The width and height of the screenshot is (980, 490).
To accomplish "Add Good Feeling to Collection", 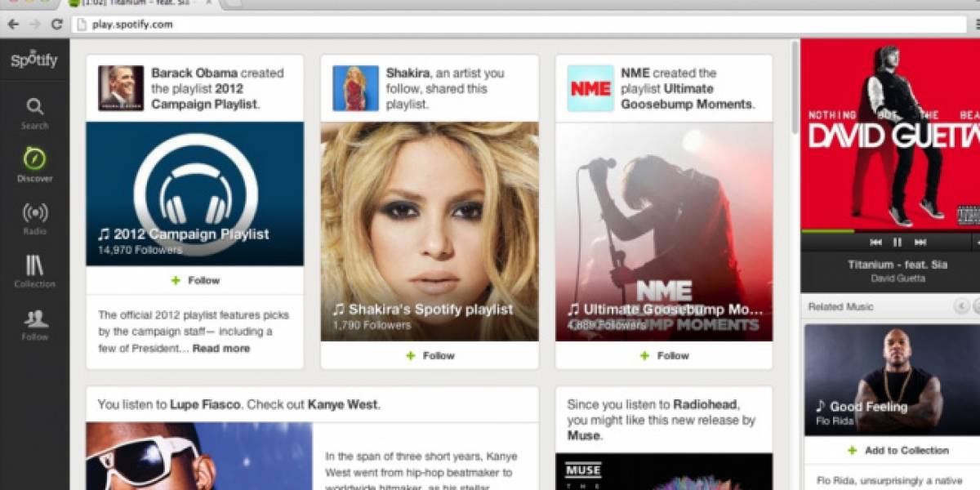I will (x=898, y=450).
